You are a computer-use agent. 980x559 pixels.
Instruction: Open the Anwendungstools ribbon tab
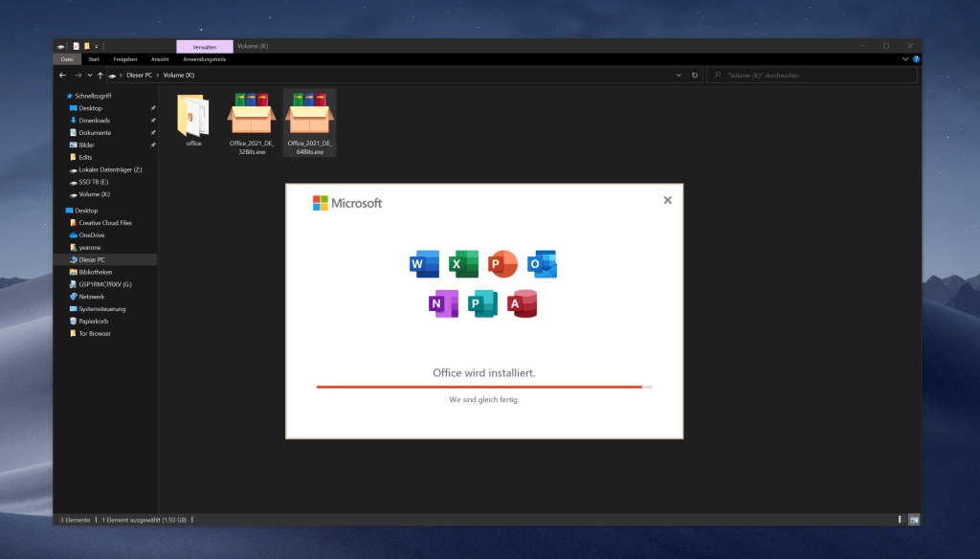click(x=205, y=59)
